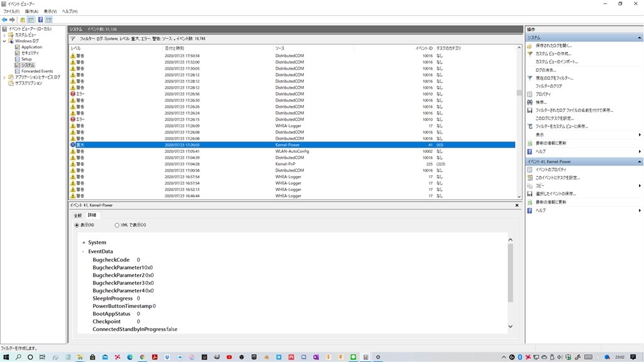This screenshot has width=644, height=362.
Task: Expand アプリケーションとサービス ログ tree node
Action: [4, 77]
